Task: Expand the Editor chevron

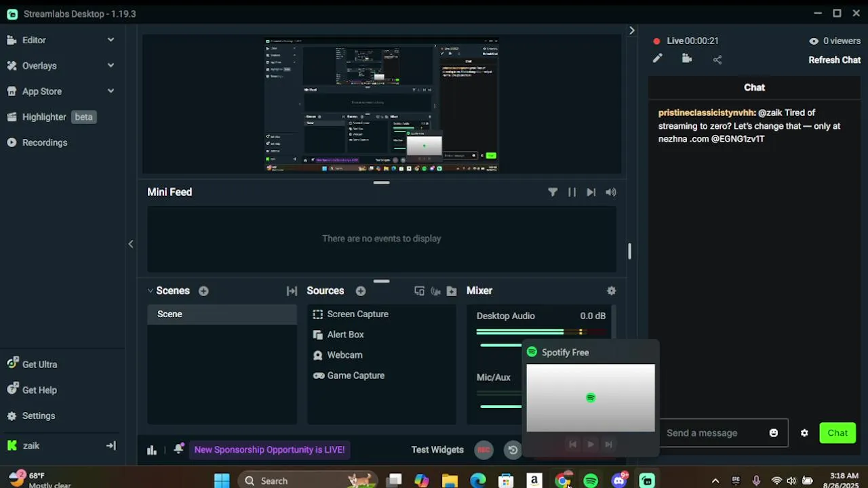Action: (111, 40)
